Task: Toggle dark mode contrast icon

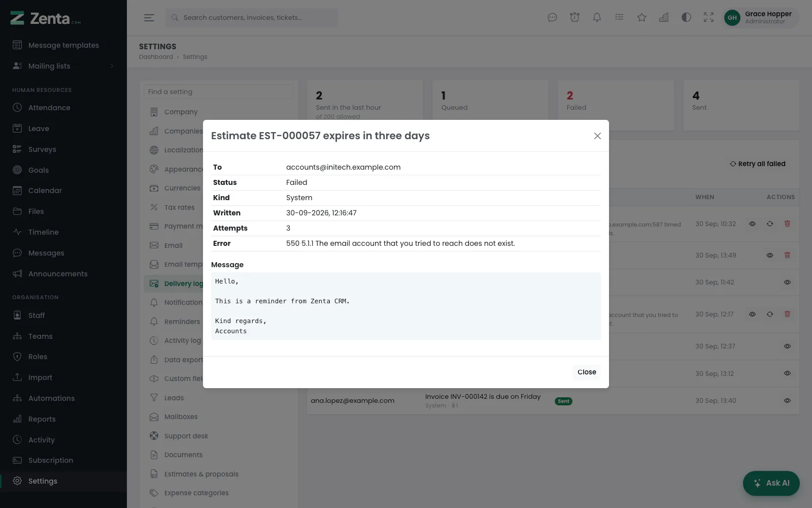Action: click(686, 18)
